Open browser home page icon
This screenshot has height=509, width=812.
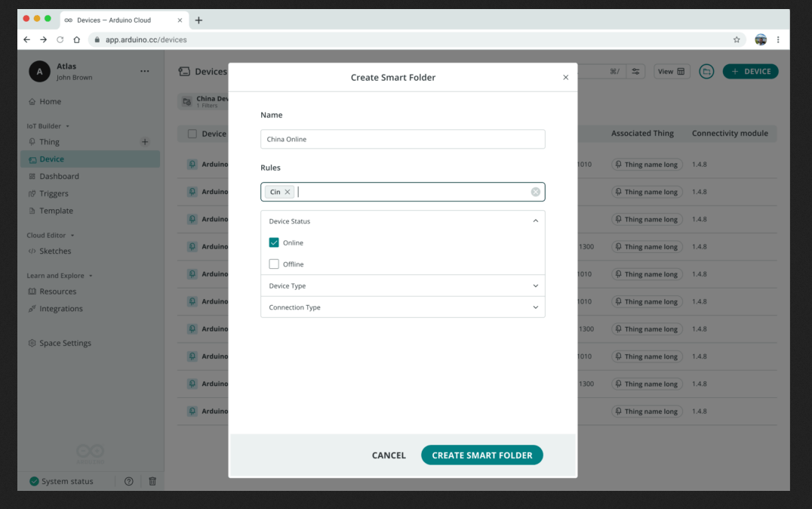coord(77,39)
